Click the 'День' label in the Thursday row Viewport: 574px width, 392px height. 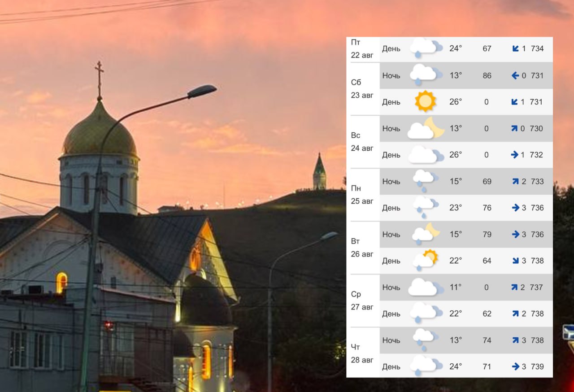pyautogui.click(x=391, y=367)
